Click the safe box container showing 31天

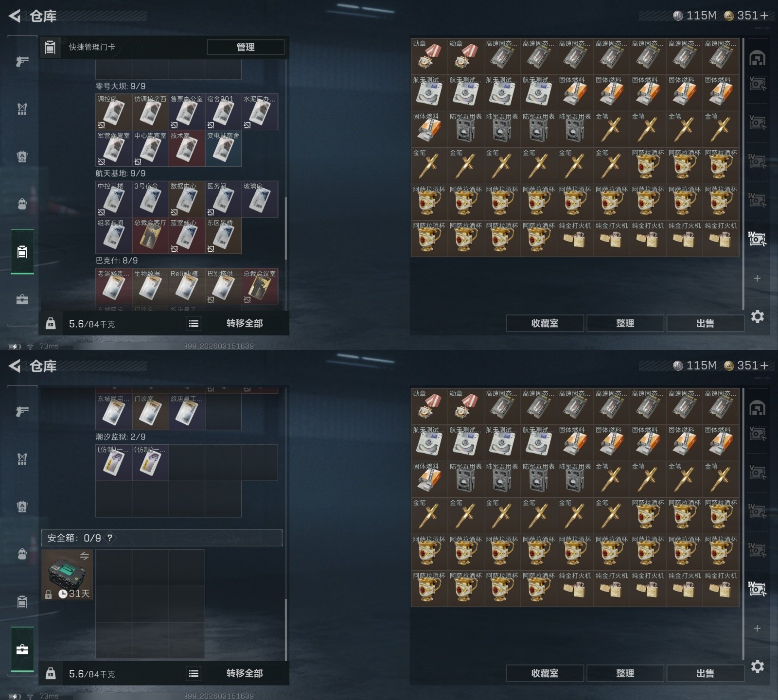tap(67, 575)
